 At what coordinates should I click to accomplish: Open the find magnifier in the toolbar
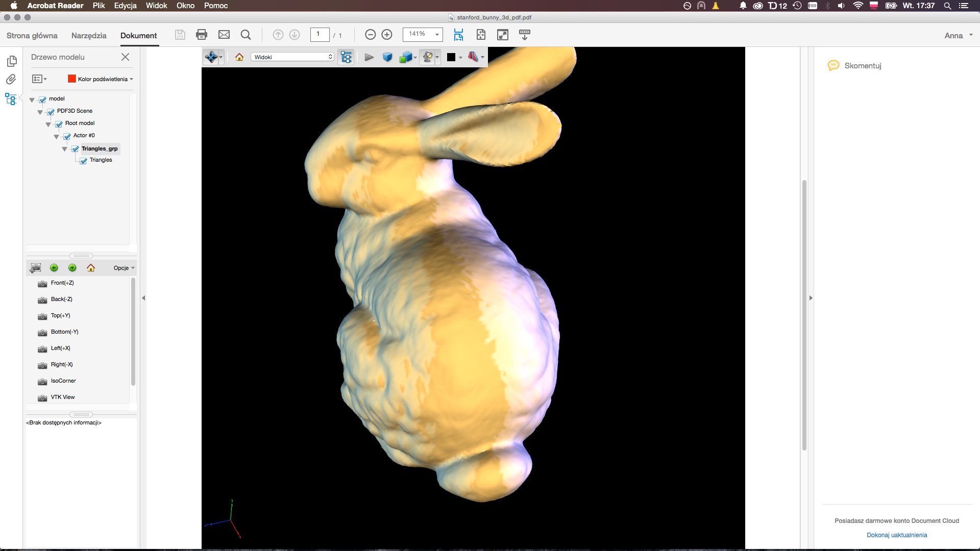coord(246,35)
